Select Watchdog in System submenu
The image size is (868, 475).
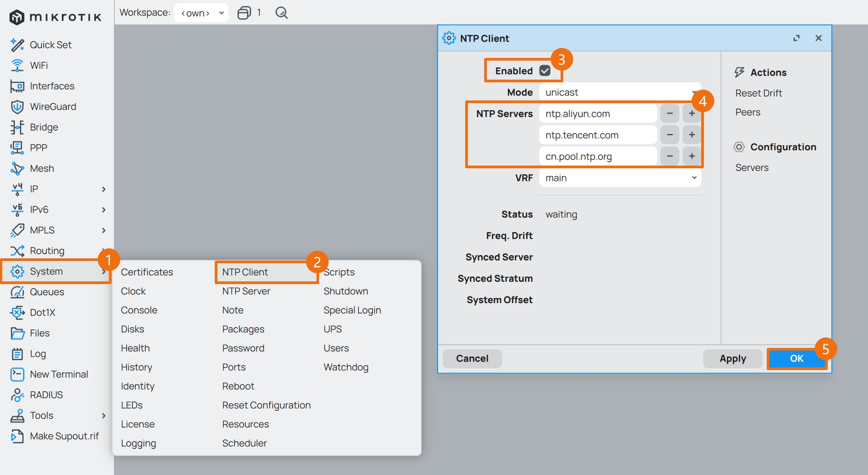(x=346, y=367)
